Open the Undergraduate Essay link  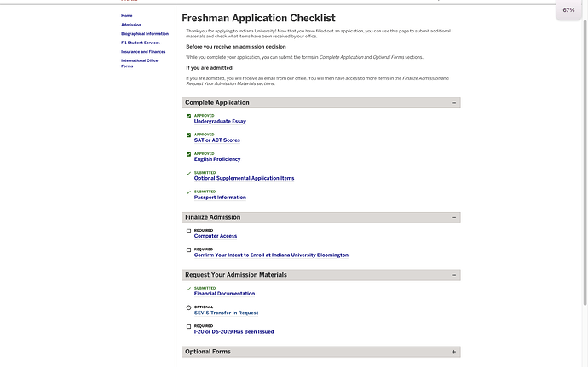220,122
